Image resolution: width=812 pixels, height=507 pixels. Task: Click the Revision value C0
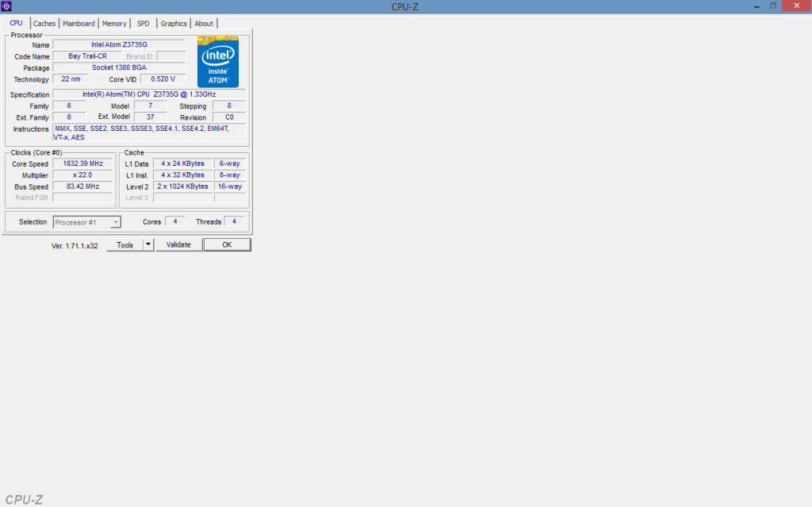229,117
